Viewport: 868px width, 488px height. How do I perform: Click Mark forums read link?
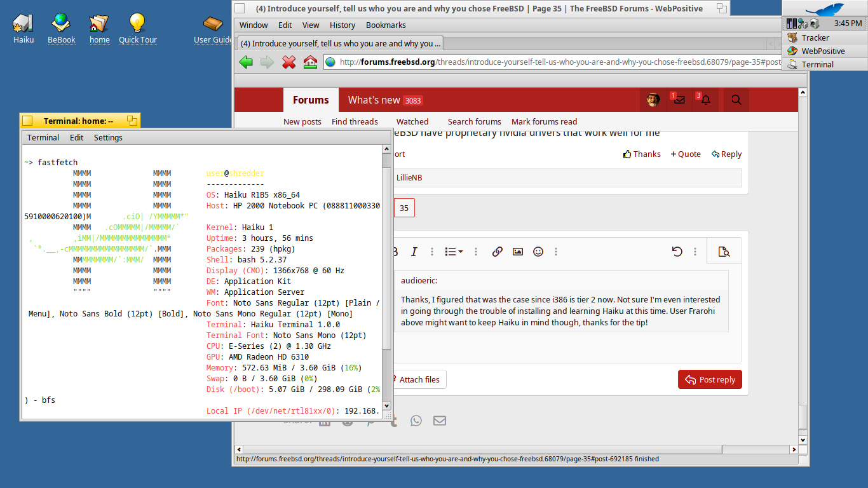(x=544, y=121)
